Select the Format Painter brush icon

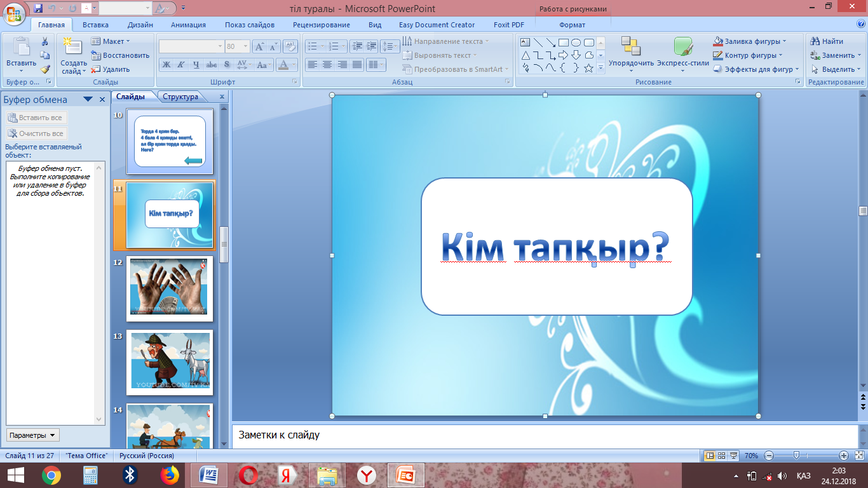click(45, 69)
